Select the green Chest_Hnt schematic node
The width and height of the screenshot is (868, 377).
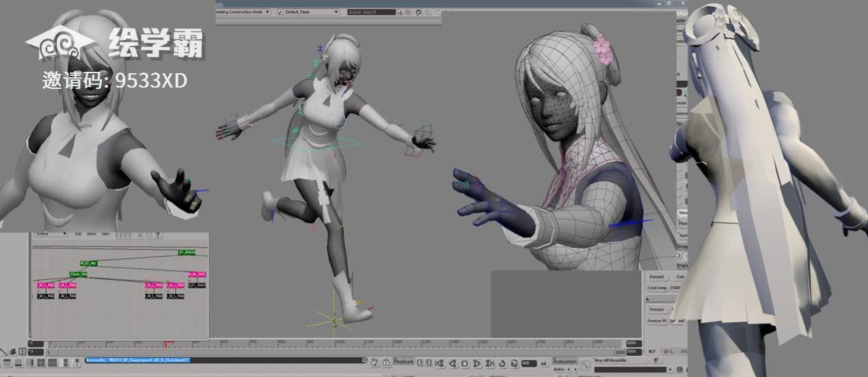[78, 274]
